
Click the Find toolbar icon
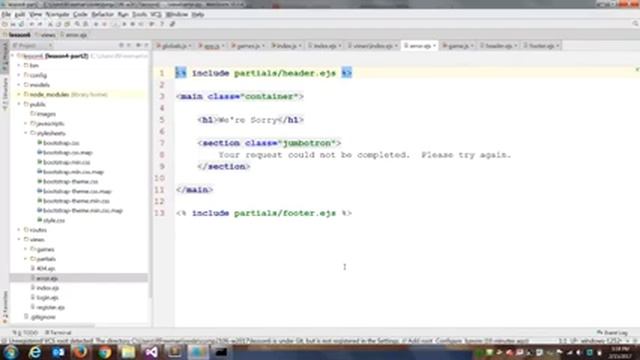point(77,24)
